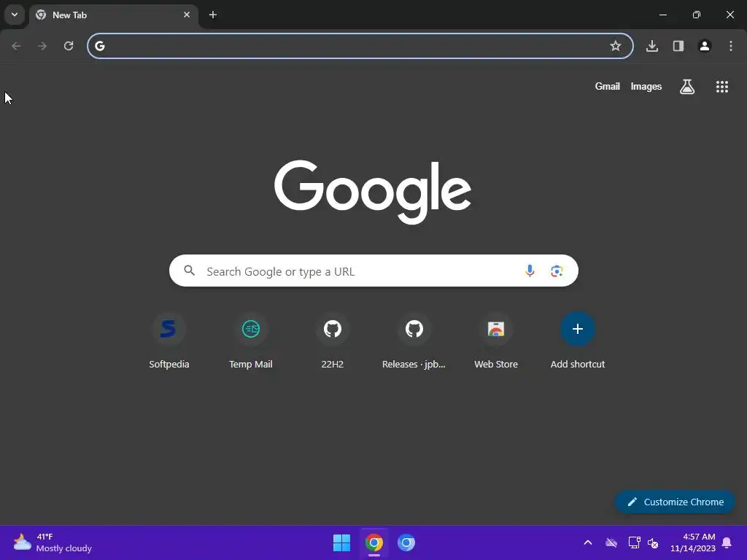Image resolution: width=747 pixels, height=560 pixels.
Task: Open the Web Store shortcut
Action: [496, 341]
